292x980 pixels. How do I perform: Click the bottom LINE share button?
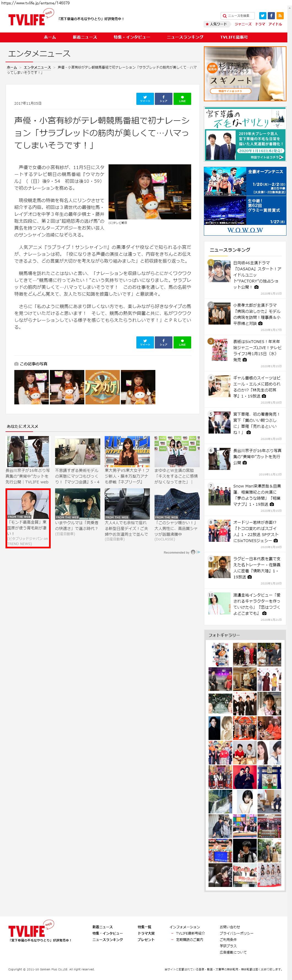tap(182, 342)
